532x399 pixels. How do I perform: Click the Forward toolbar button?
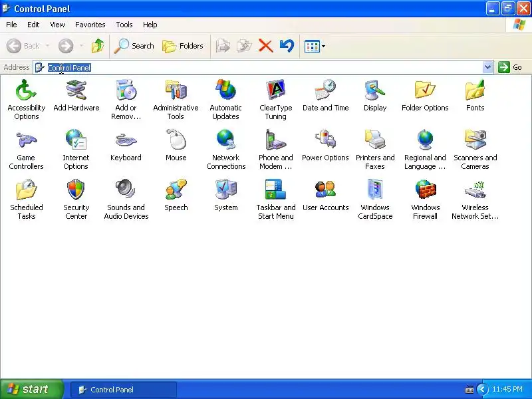[66, 46]
